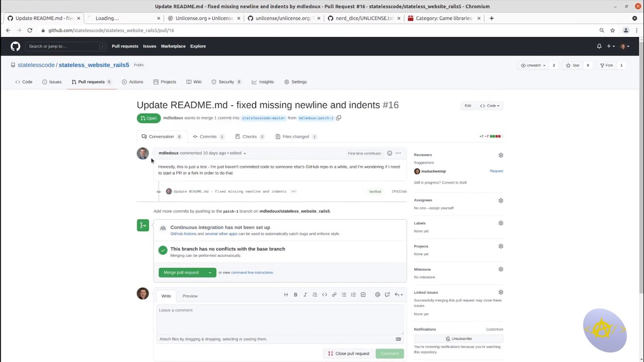Viewport: 644px width, 362px height.
Task: Click the assign yourself link
Action: [x=441, y=208]
